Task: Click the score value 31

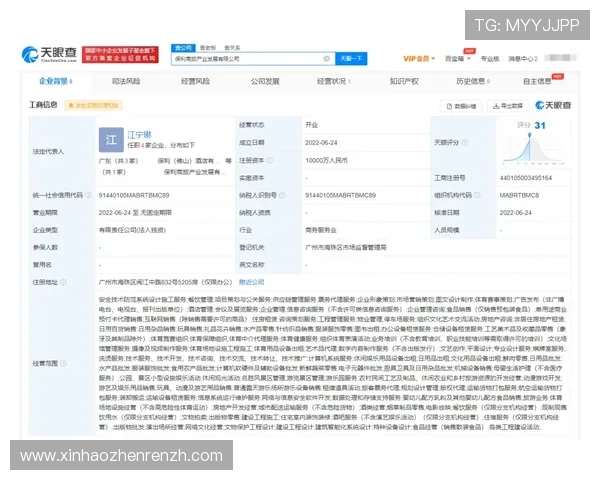Action: point(540,125)
